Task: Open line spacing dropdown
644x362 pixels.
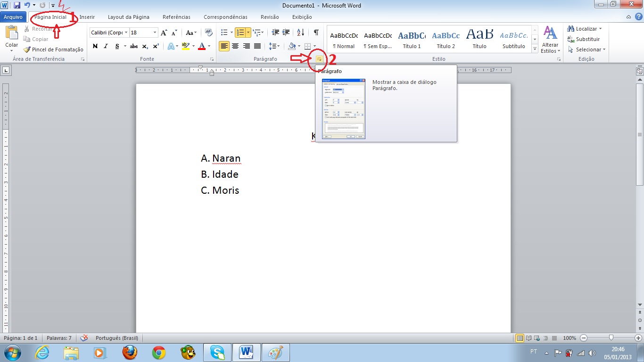Action: [x=274, y=46]
